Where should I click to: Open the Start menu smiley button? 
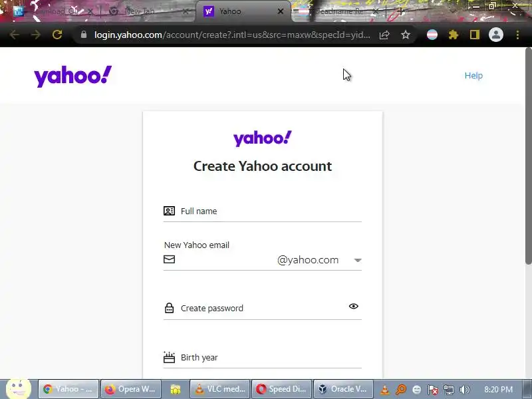tap(19, 389)
